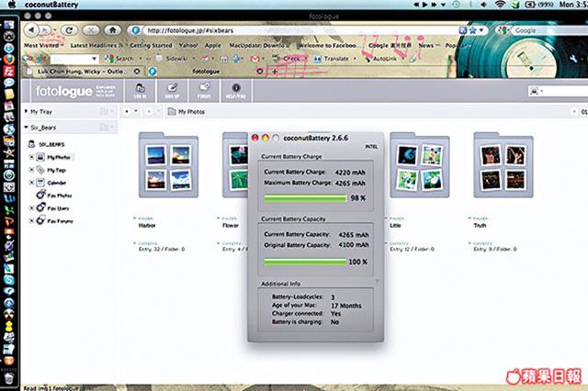Viewport: 588px width, 391px height.
Task: Click the battery status menu bar icon
Action: 530,5
